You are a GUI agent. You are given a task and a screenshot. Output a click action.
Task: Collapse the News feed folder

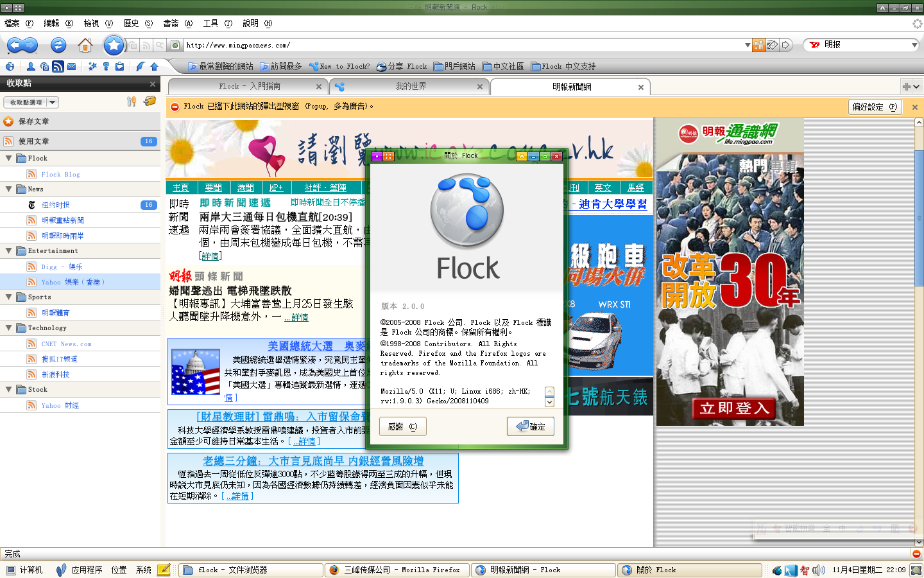9,189
